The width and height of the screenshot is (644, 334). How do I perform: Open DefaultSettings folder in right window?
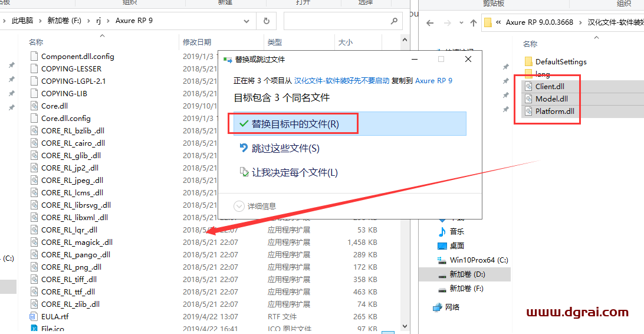tap(561, 61)
